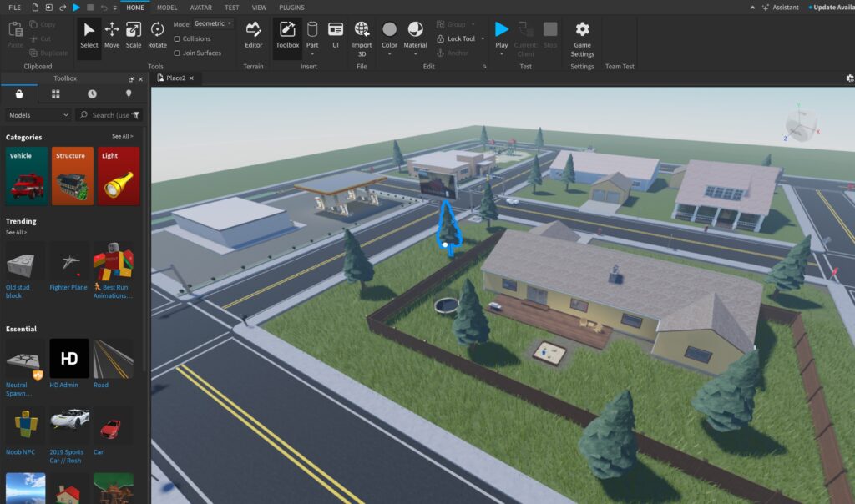Click Duplicate in Clipboard group
This screenshot has width=855, height=504.
pos(48,53)
